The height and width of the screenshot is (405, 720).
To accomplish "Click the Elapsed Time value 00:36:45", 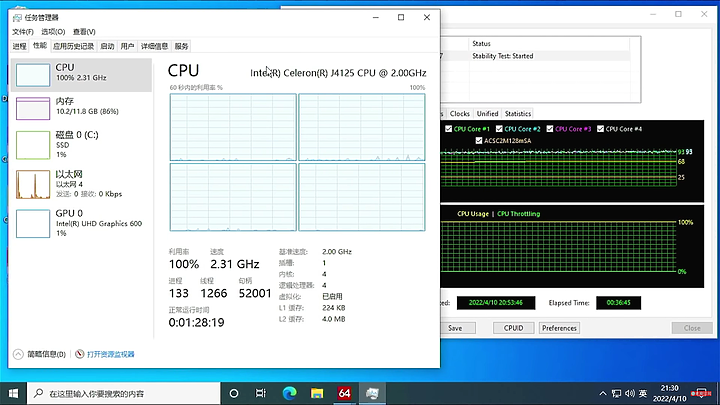I will click(619, 303).
